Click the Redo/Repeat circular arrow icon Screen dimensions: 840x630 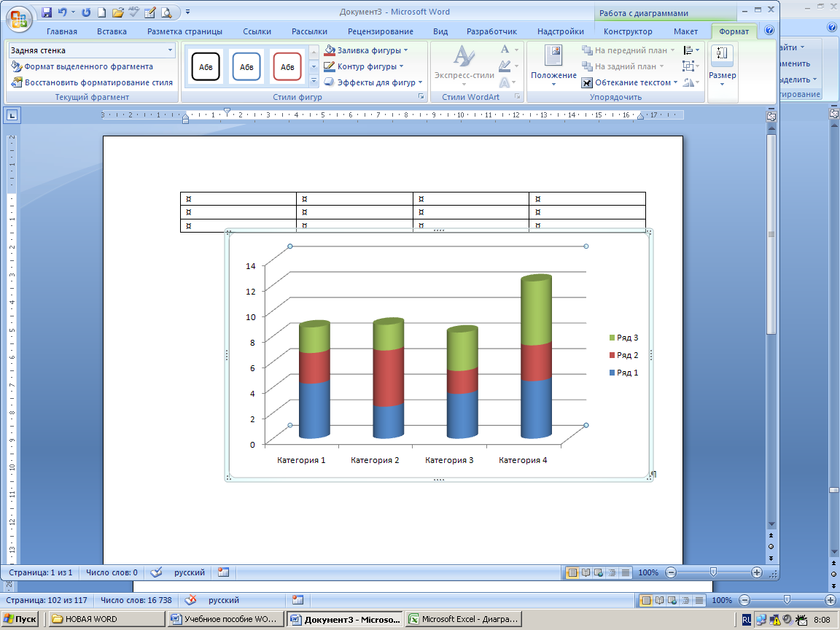pyautogui.click(x=86, y=12)
